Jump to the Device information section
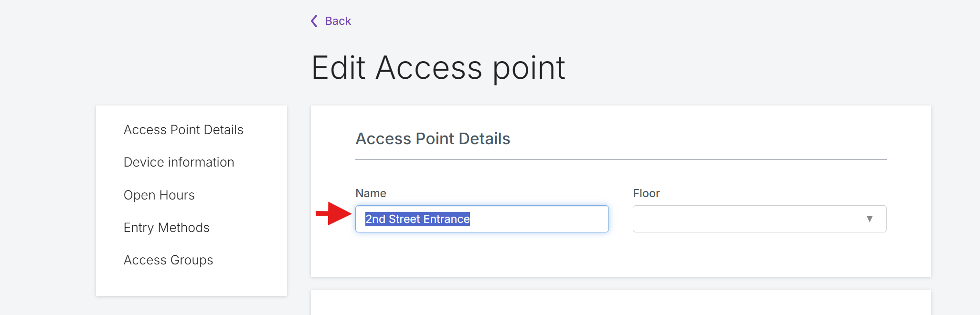 (179, 162)
